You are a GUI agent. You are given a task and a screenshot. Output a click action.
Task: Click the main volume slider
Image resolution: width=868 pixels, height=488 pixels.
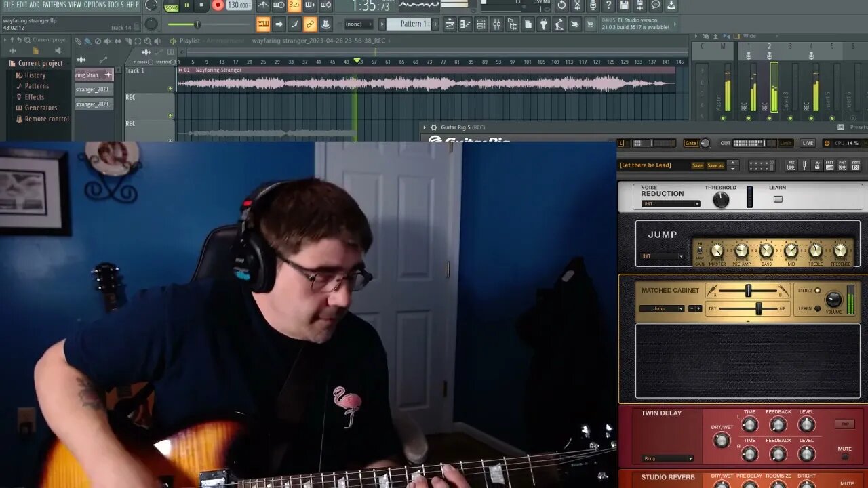[x=208, y=24]
